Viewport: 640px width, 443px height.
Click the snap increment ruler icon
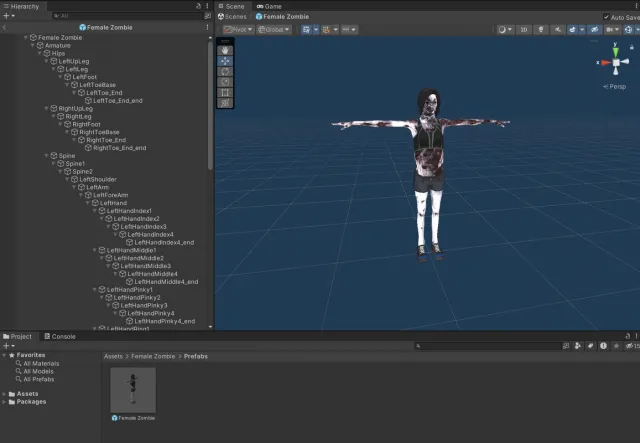tap(346, 29)
